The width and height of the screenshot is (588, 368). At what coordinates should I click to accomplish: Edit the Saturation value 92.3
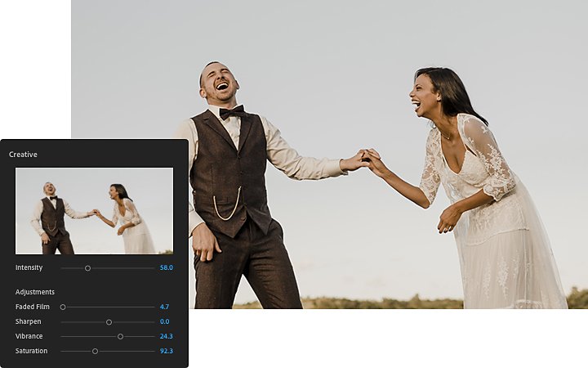(166, 351)
